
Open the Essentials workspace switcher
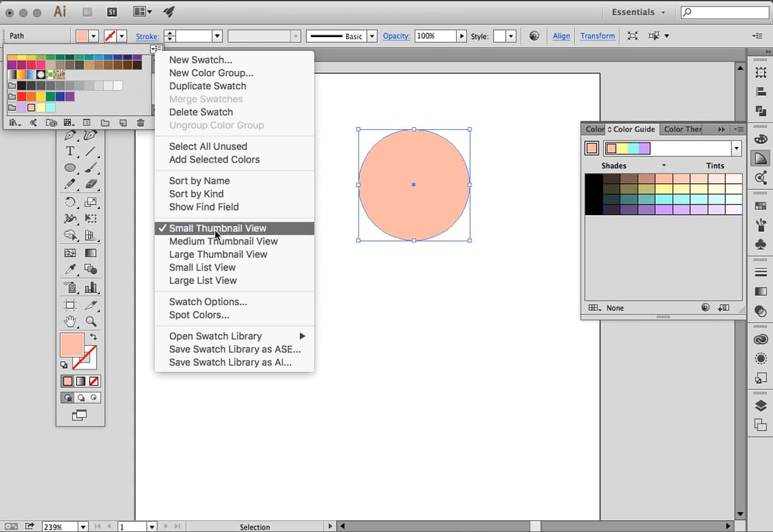(639, 12)
